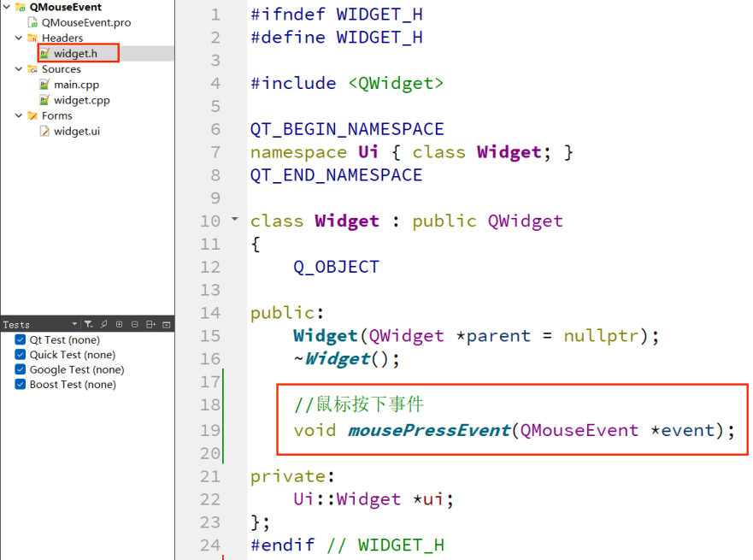The image size is (753, 560).
Task: Click line number 19 in the editor gutter
Action: pos(209,429)
